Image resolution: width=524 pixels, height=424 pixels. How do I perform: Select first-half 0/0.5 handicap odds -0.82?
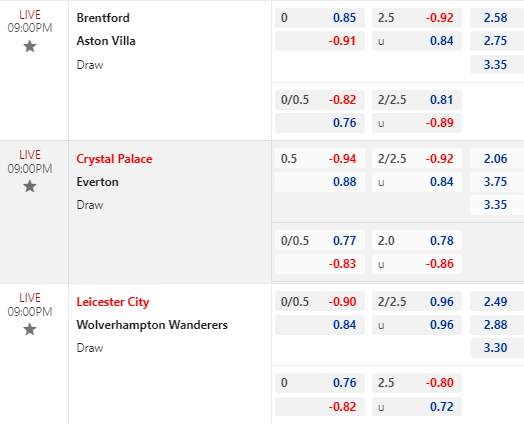[320, 100]
